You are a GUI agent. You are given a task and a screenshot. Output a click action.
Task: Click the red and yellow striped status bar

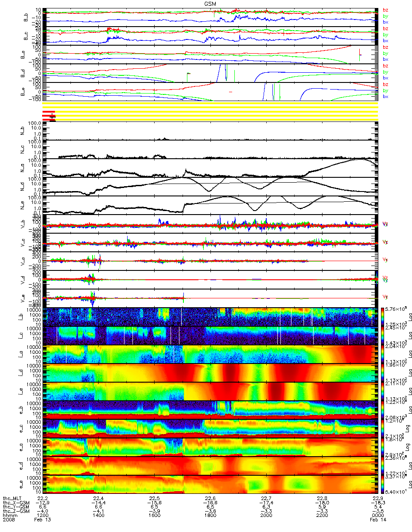pos(210,112)
